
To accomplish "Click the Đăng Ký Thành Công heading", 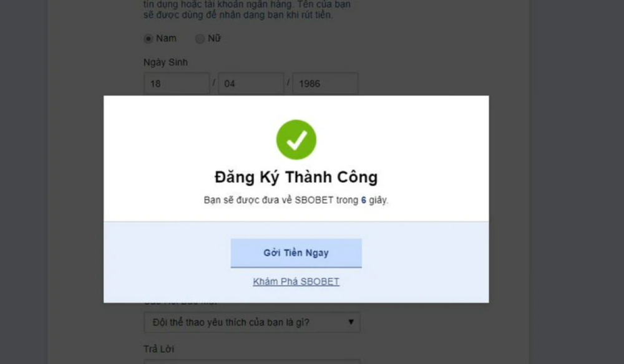I will (x=296, y=177).
